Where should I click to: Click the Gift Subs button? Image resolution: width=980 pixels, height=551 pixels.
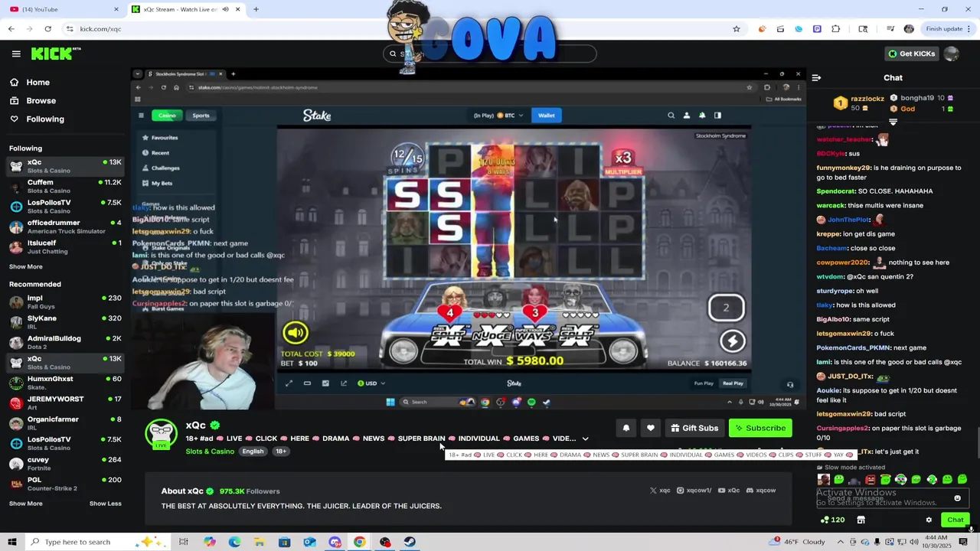point(694,429)
